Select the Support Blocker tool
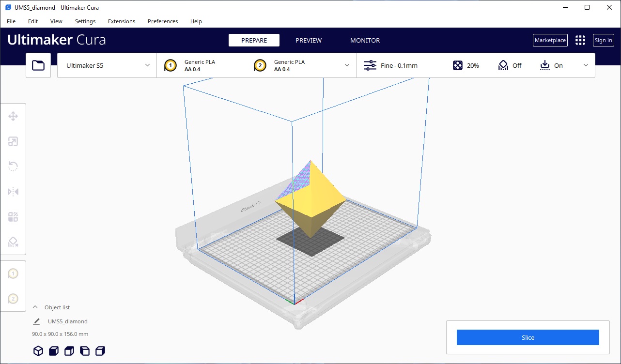 pyautogui.click(x=13, y=242)
